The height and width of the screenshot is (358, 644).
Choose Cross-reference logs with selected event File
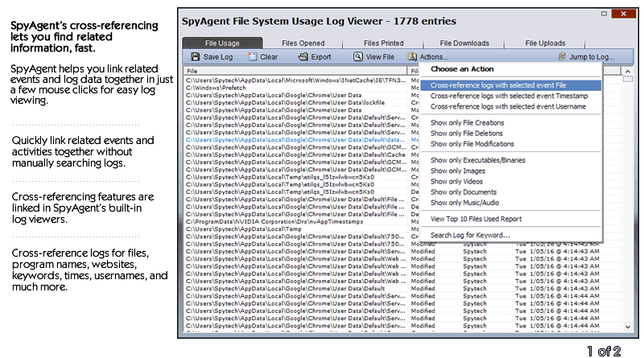(x=511, y=85)
